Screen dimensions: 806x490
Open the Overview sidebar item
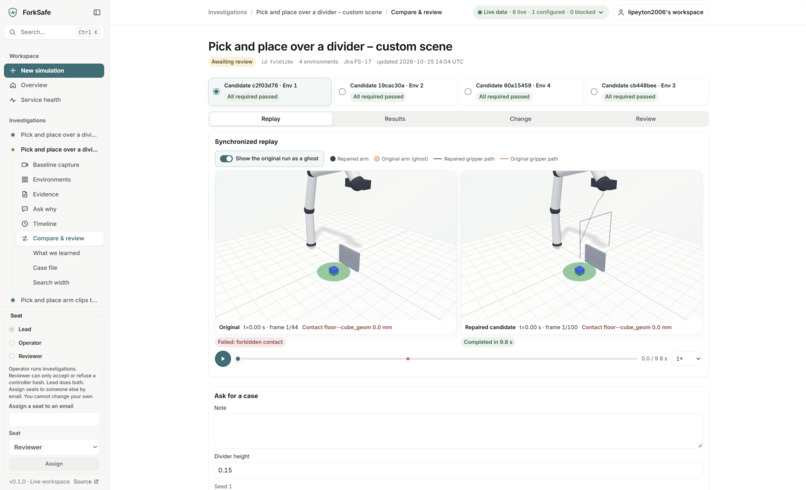click(x=54, y=85)
